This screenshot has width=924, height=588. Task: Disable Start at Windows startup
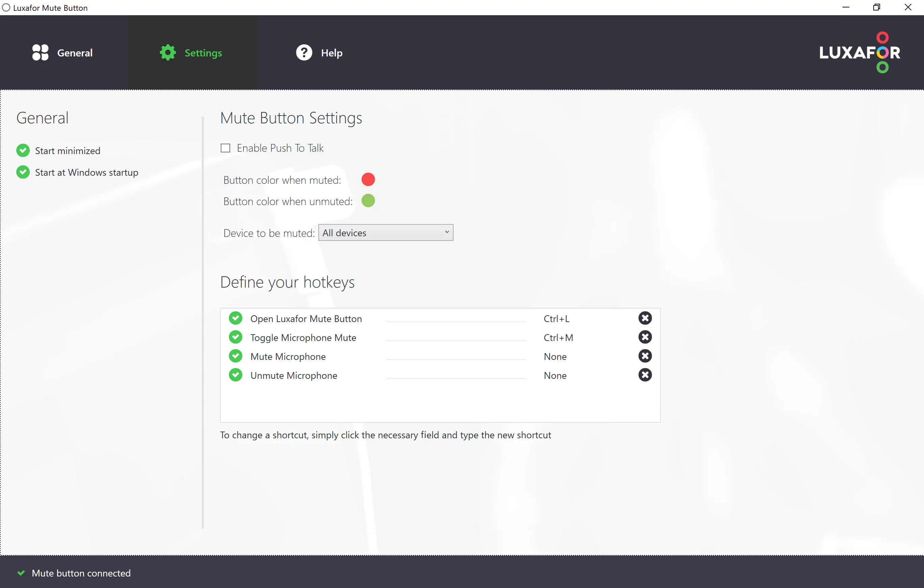(23, 172)
